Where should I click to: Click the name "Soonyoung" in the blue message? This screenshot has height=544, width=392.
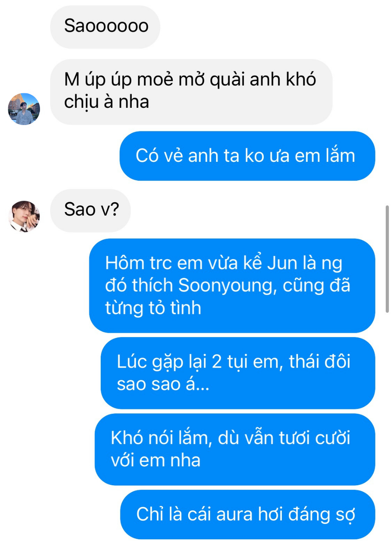(225, 285)
